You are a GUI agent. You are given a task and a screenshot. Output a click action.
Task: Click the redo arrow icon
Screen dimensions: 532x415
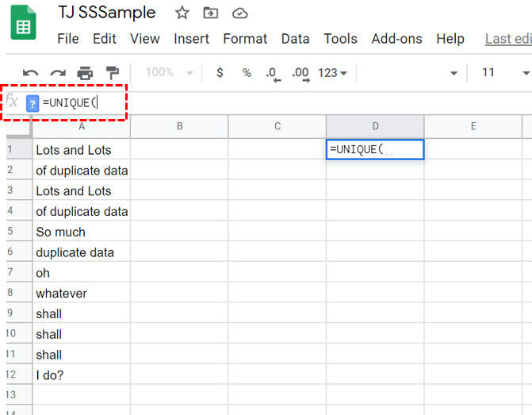(58, 73)
